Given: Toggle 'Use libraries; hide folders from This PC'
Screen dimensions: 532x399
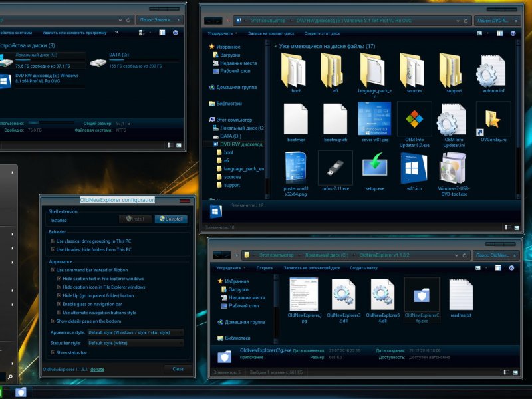Looking at the screenshot, I should point(53,249).
